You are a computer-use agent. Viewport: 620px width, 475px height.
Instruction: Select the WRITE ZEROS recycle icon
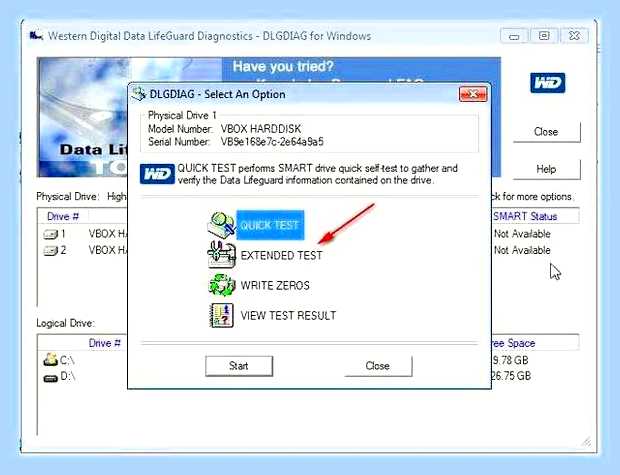pyautogui.click(x=221, y=285)
